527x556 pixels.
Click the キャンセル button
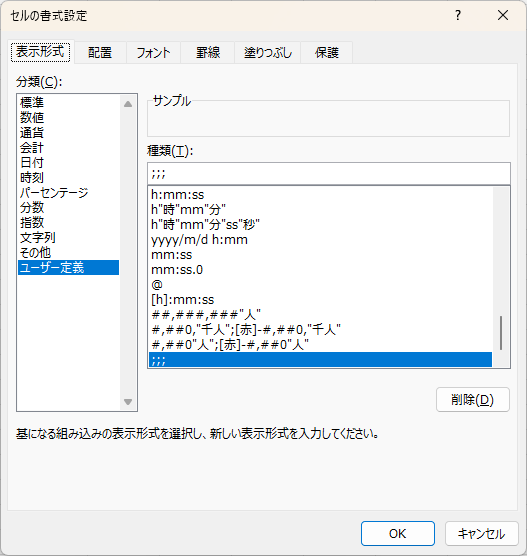click(482, 533)
